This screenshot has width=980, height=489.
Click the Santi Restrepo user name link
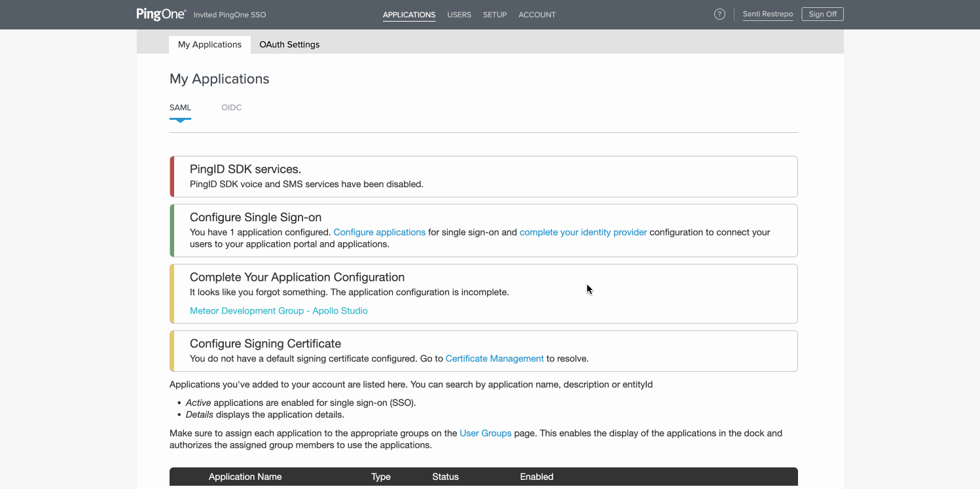click(x=767, y=14)
